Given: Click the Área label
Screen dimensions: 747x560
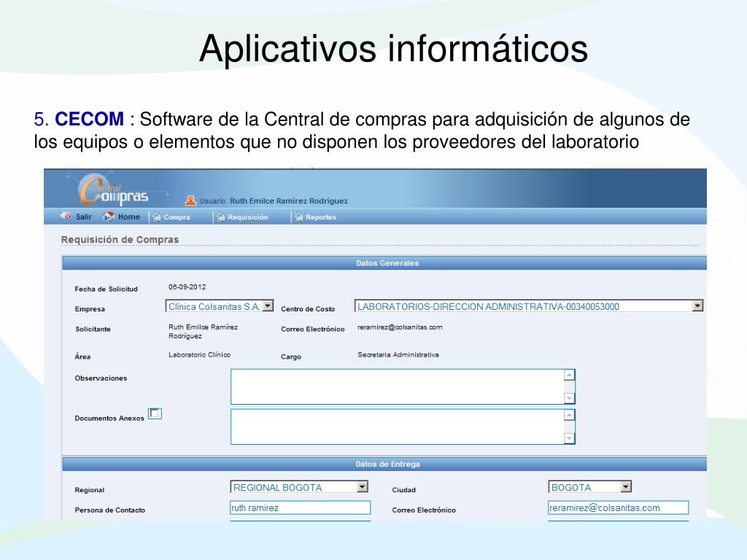Looking at the screenshot, I should tap(82, 356).
